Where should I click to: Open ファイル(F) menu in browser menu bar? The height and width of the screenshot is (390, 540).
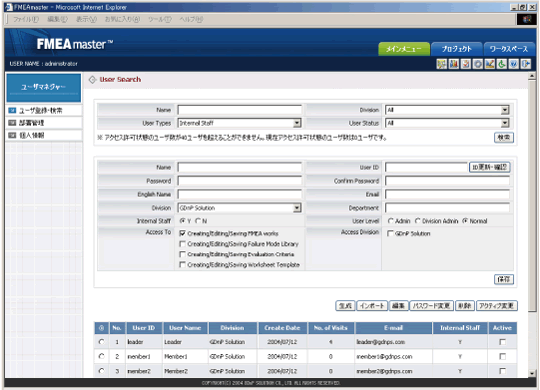point(26,19)
